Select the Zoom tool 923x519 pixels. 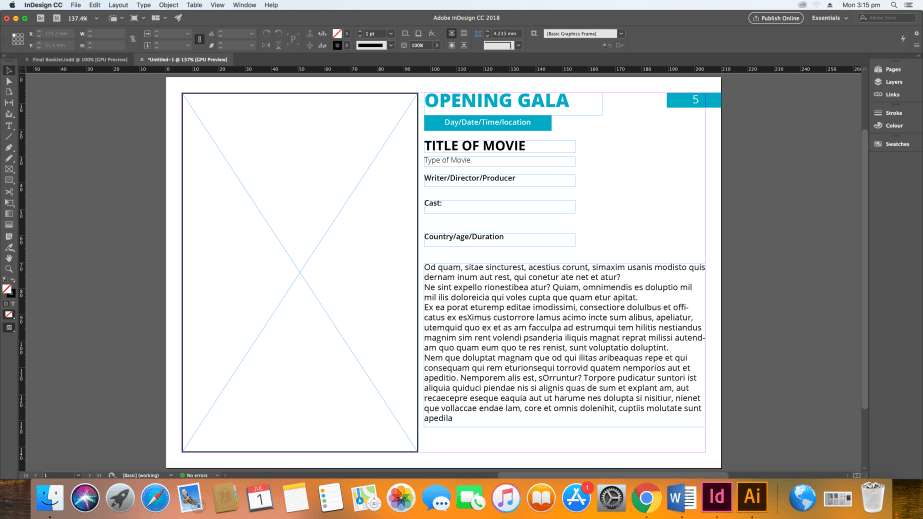point(9,270)
